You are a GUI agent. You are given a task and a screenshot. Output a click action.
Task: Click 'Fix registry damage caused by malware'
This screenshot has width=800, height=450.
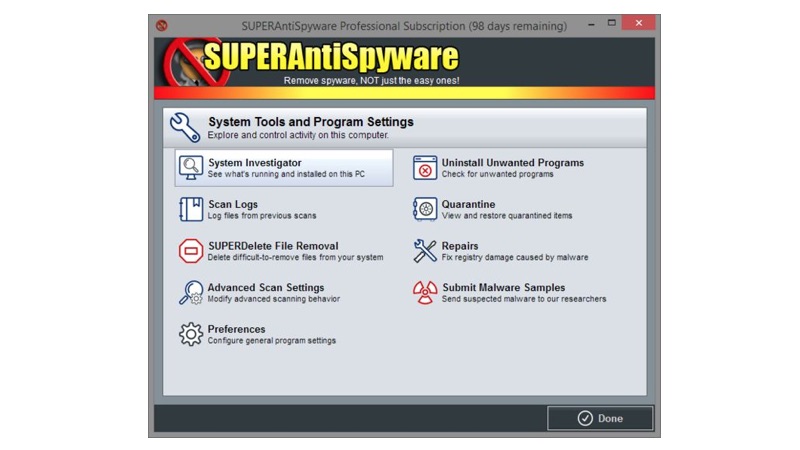tap(515, 257)
